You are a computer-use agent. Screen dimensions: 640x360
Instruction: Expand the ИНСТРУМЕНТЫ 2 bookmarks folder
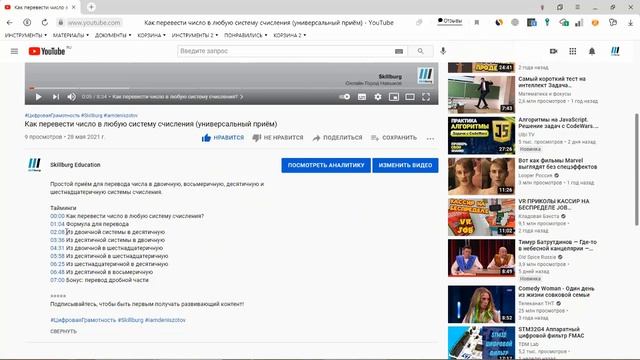point(195,36)
